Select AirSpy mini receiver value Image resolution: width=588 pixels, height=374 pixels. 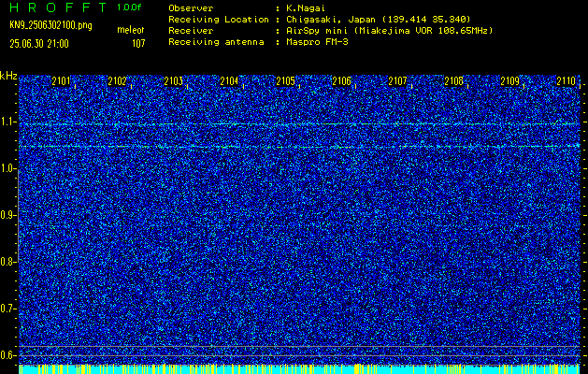tap(390, 31)
